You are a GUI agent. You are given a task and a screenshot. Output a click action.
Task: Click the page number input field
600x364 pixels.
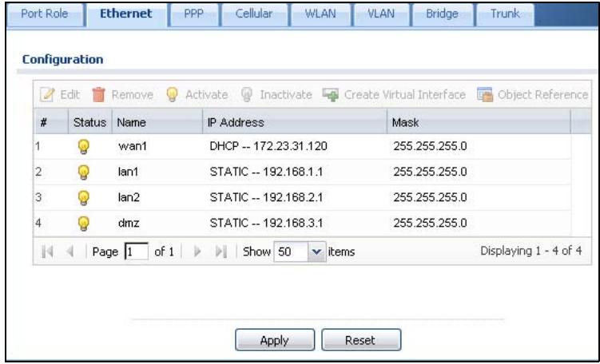pyautogui.click(x=137, y=251)
